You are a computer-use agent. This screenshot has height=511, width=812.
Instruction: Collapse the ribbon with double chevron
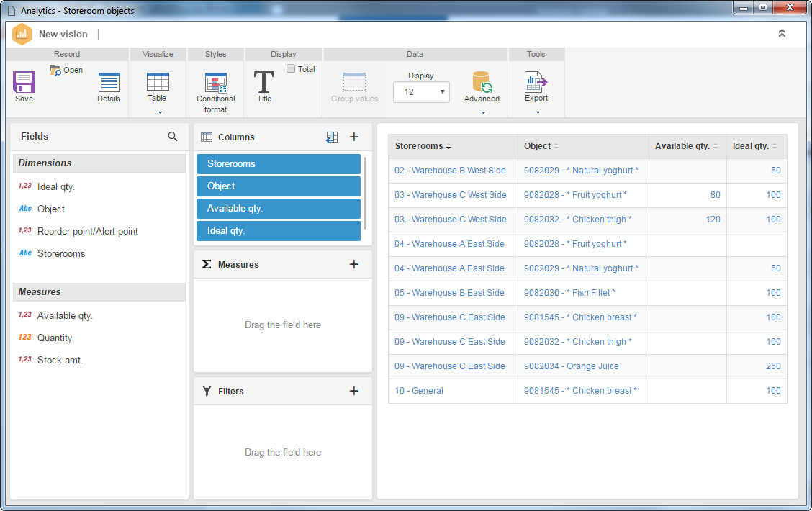[782, 33]
